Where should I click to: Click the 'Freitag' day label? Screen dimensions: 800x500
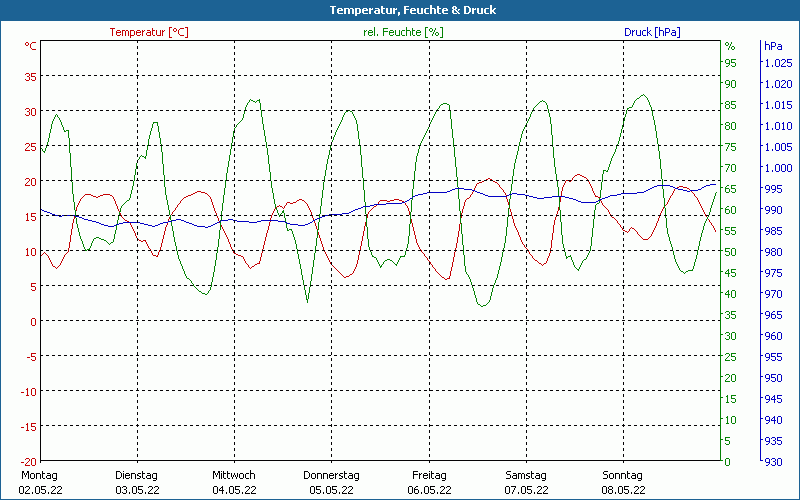(429, 476)
